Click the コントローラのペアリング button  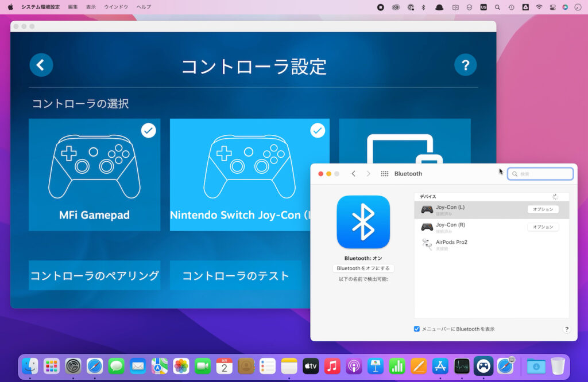click(94, 275)
